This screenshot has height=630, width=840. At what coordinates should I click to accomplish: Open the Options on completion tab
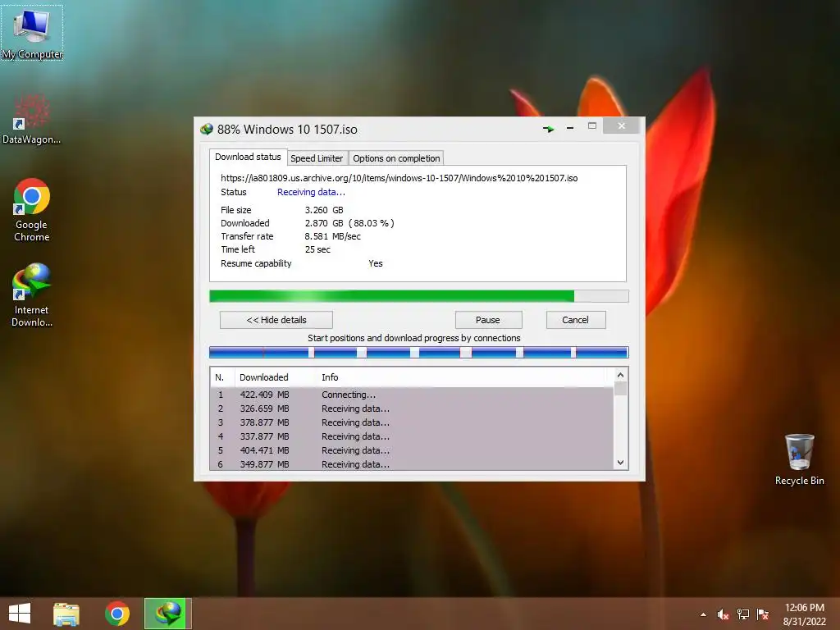[x=396, y=158]
